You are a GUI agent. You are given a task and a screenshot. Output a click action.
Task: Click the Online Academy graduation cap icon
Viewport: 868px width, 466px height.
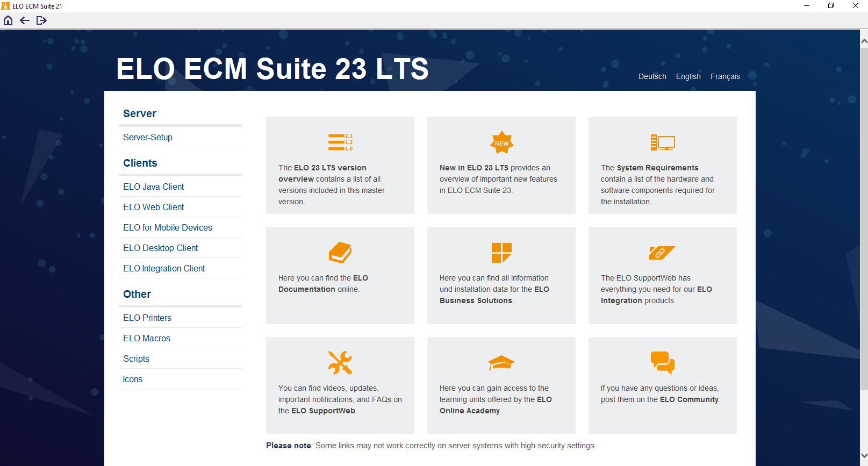pyautogui.click(x=501, y=363)
